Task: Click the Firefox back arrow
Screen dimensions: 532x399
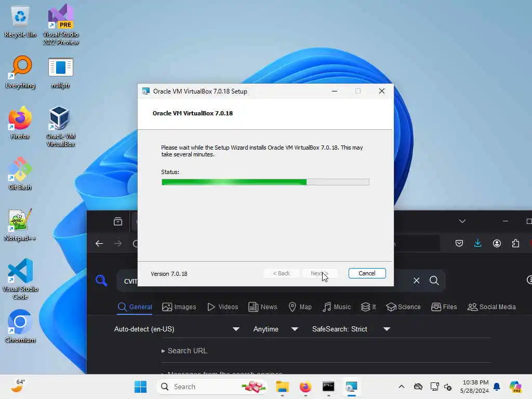Action: (x=99, y=244)
